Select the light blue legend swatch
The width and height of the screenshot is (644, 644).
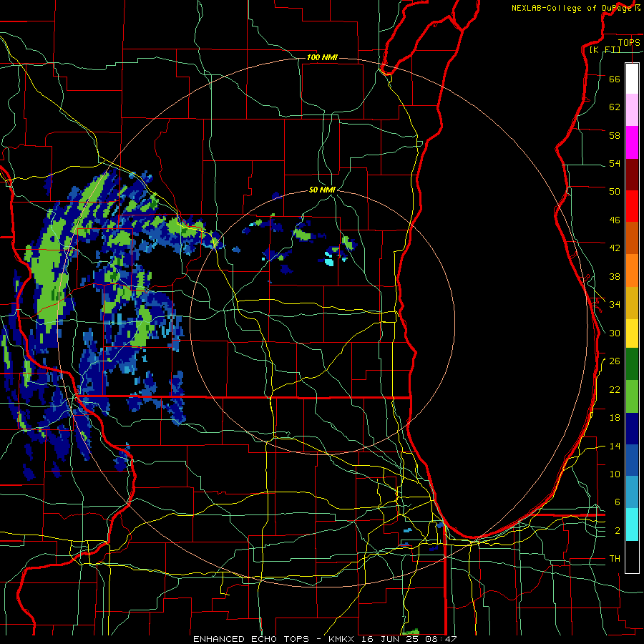632,492
